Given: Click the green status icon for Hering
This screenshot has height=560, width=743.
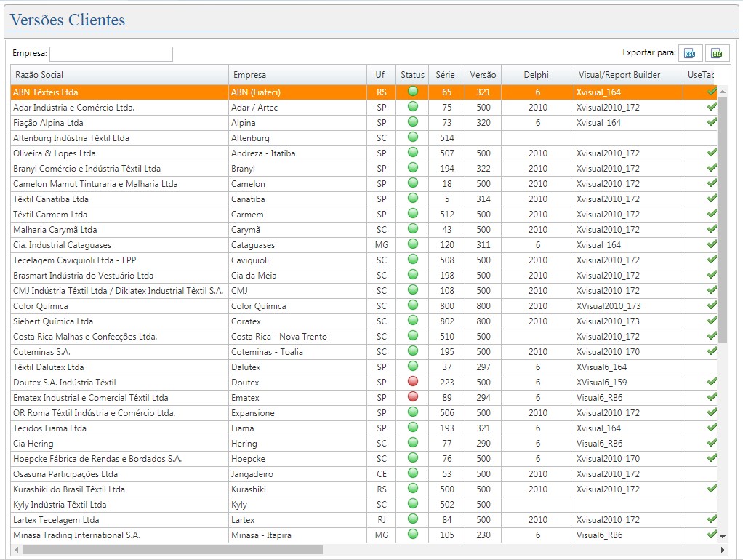Looking at the screenshot, I should pos(413,442).
